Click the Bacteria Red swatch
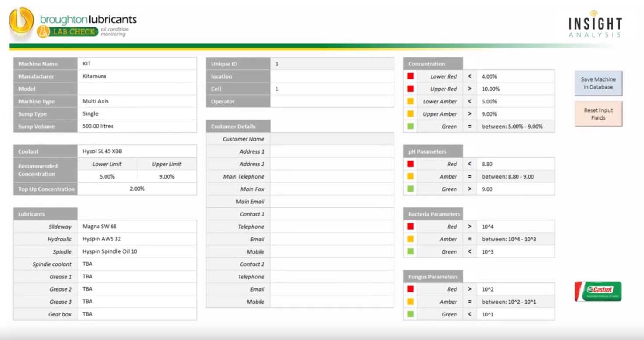 tap(410, 227)
